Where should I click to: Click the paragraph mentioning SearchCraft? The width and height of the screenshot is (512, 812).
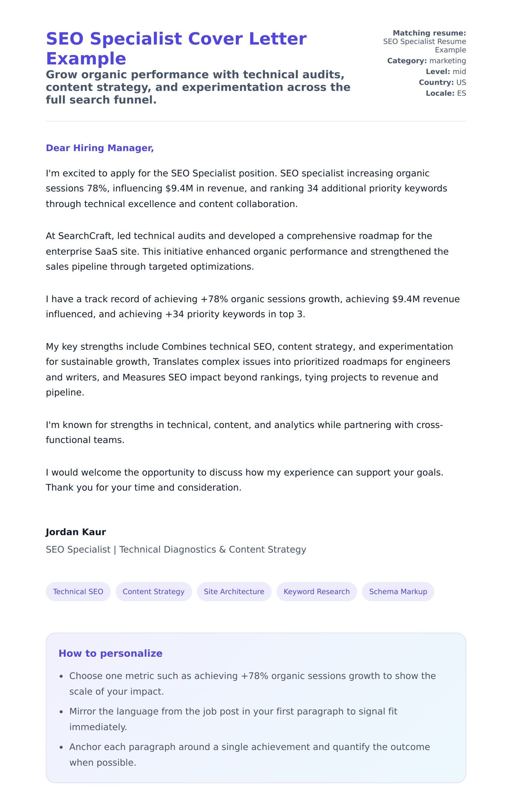(247, 251)
